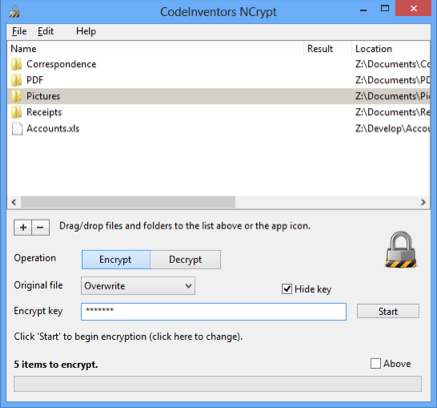This screenshot has width=437, height=408.
Task: Select the Receipts row name
Action: pyautogui.click(x=44, y=112)
